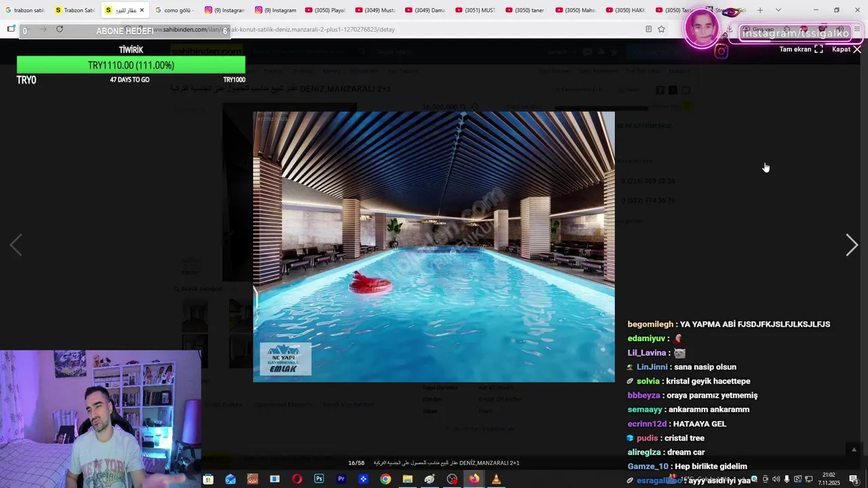This screenshot has height=488, width=868.
Task: Open the '(3050) Playab' YouTube tab
Action: [x=325, y=10]
